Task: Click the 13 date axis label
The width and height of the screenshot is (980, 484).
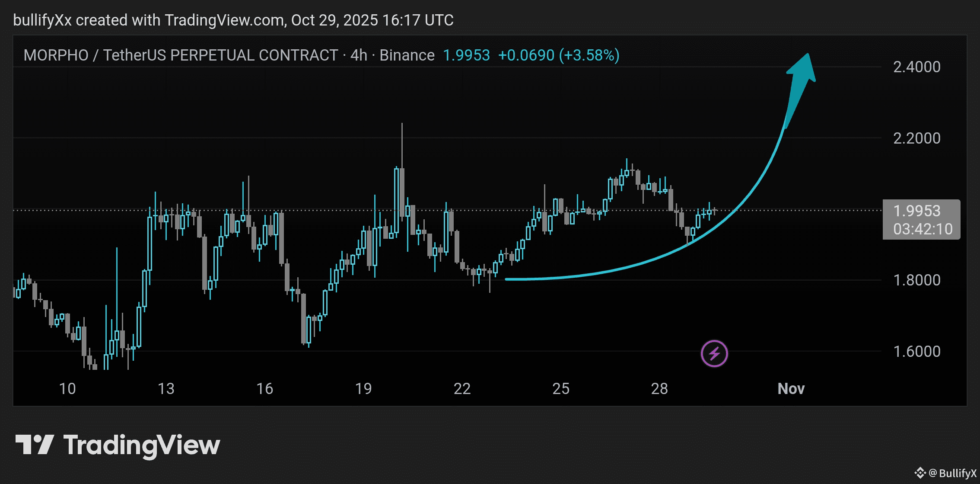Action: (x=166, y=388)
